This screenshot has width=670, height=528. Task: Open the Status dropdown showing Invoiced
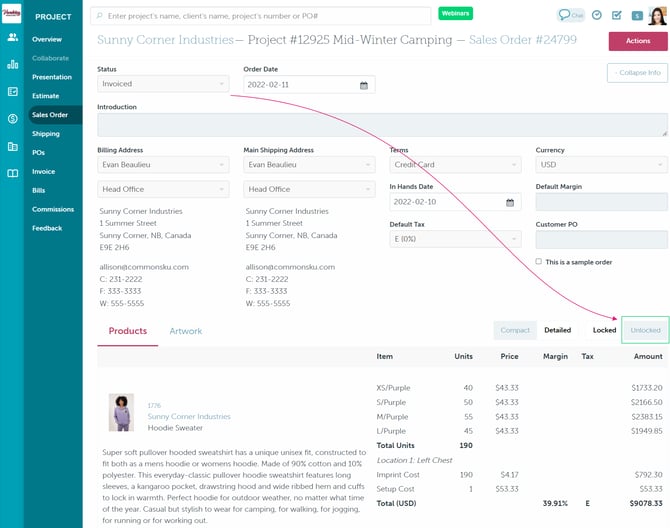point(163,84)
